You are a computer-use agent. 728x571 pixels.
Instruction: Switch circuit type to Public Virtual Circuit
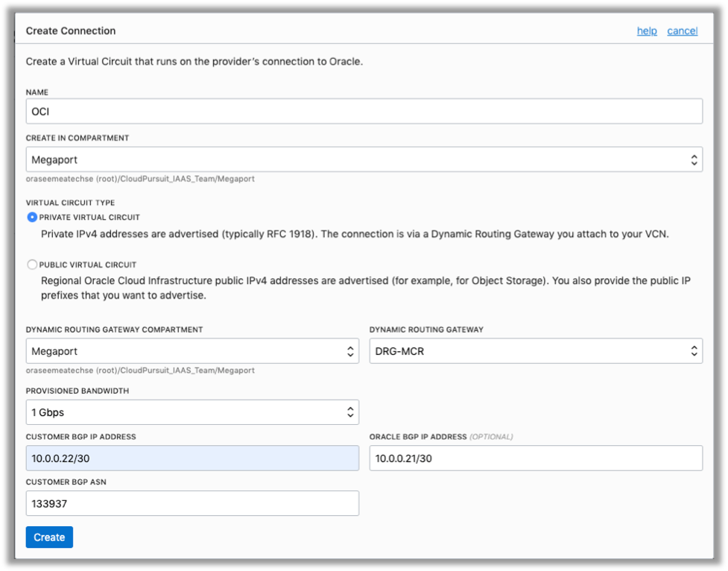click(31, 264)
